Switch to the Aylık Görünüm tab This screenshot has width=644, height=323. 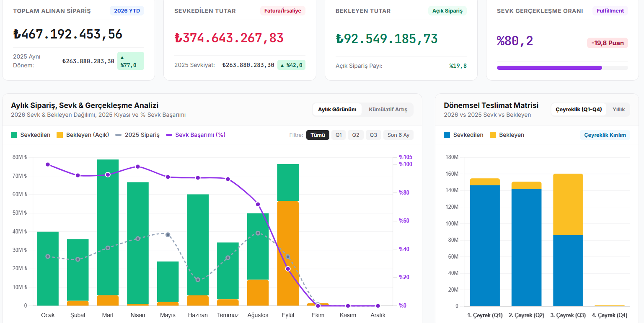click(x=337, y=110)
